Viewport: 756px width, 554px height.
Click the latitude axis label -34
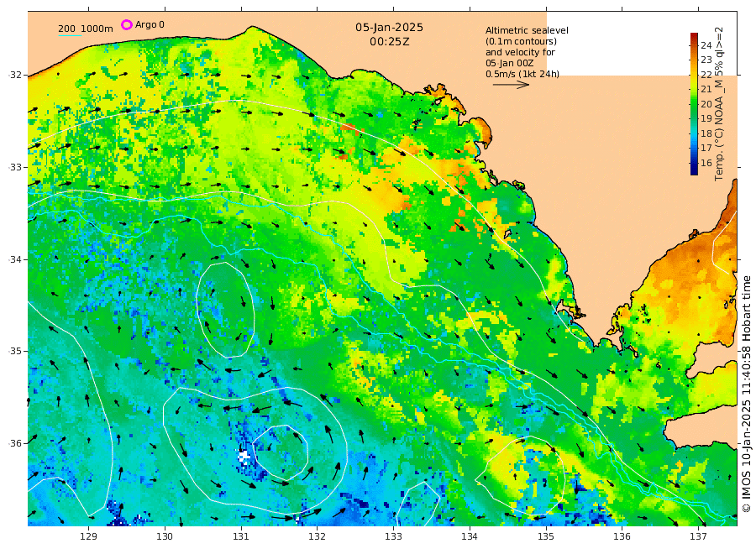point(15,259)
